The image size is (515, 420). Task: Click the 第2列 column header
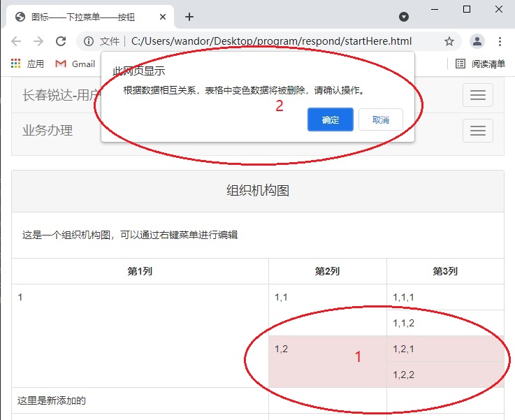point(328,271)
